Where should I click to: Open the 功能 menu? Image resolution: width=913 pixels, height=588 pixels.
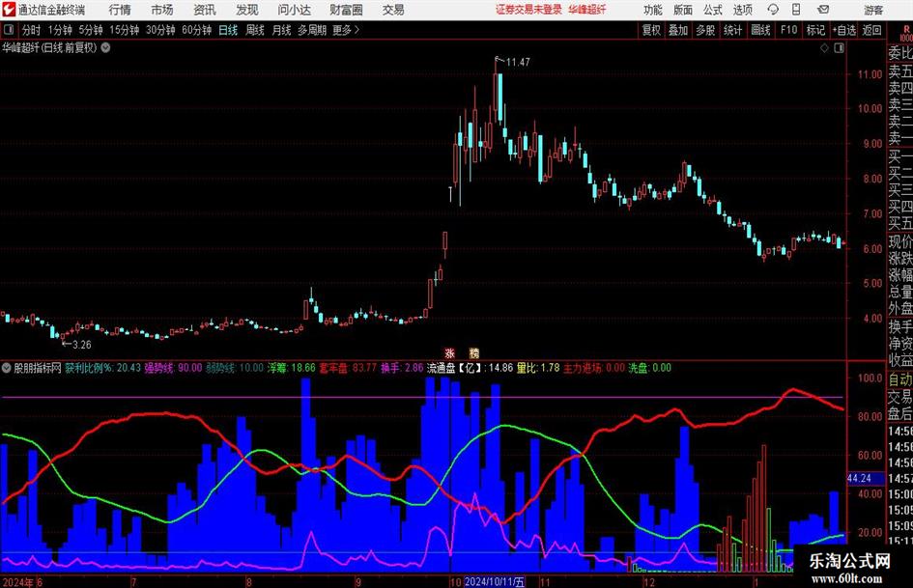[x=653, y=10]
